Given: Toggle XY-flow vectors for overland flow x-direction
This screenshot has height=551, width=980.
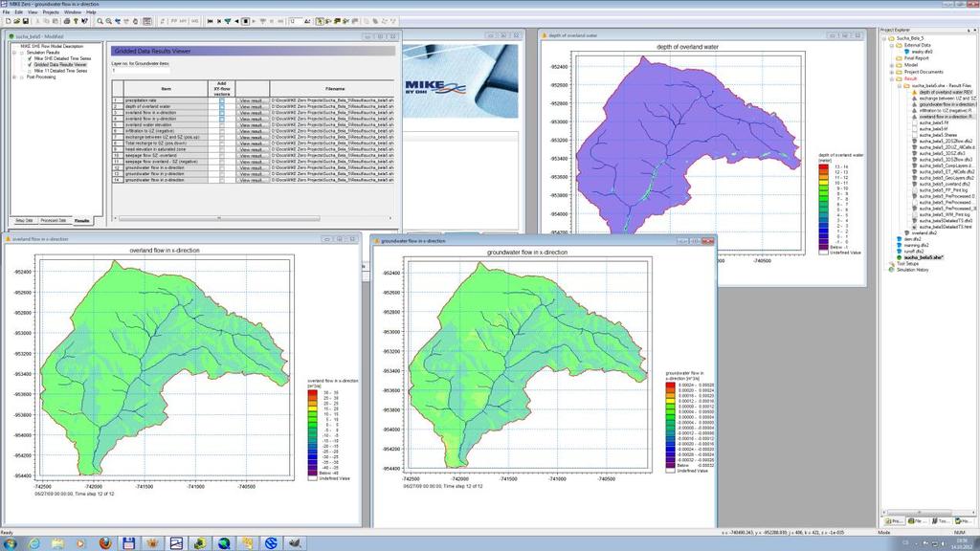Looking at the screenshot, I should pyautogui.click(x=222, y=113).
